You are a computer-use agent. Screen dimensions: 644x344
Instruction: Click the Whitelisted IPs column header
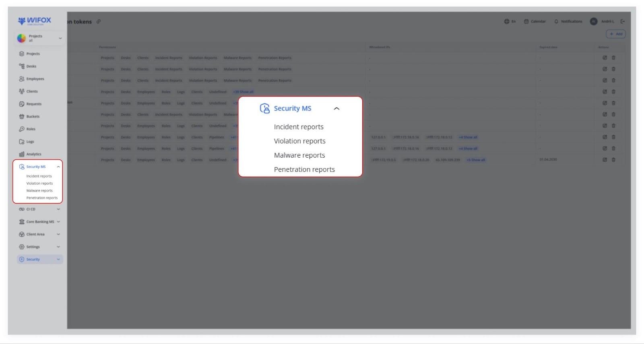click(x=380, y=47)
